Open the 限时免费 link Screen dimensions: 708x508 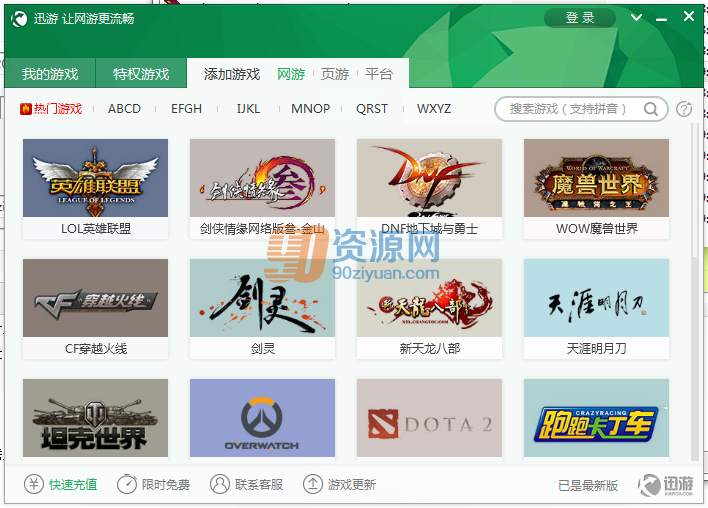166,485
